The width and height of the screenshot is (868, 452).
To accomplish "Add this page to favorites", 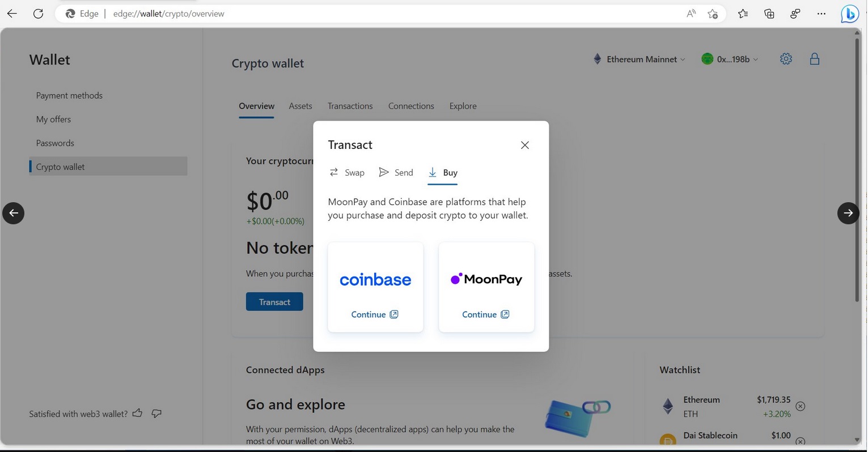I will (713, 14).
